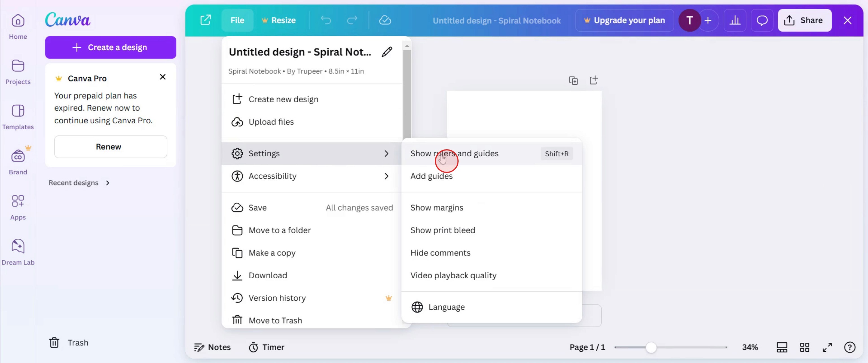The image size is (868, 363).
Task: Open the Timer tool
Action: pos(266,347)
